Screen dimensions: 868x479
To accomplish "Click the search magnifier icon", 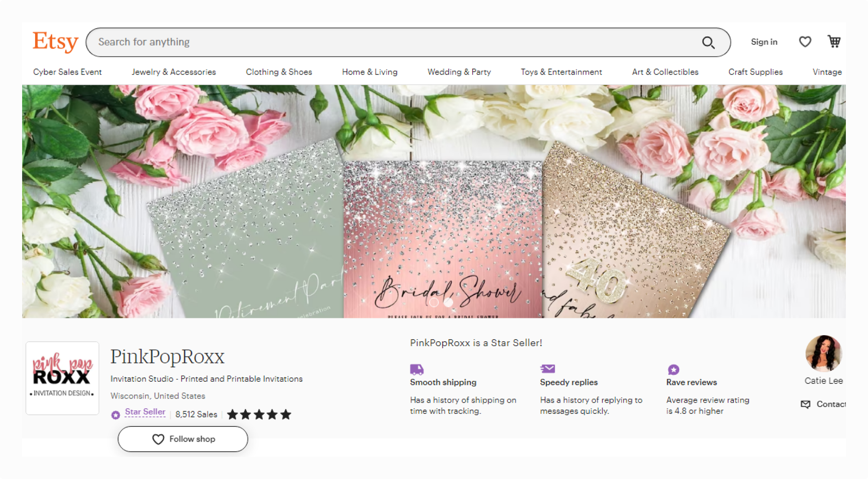I will pyautogui.click(x=708, y=42).
